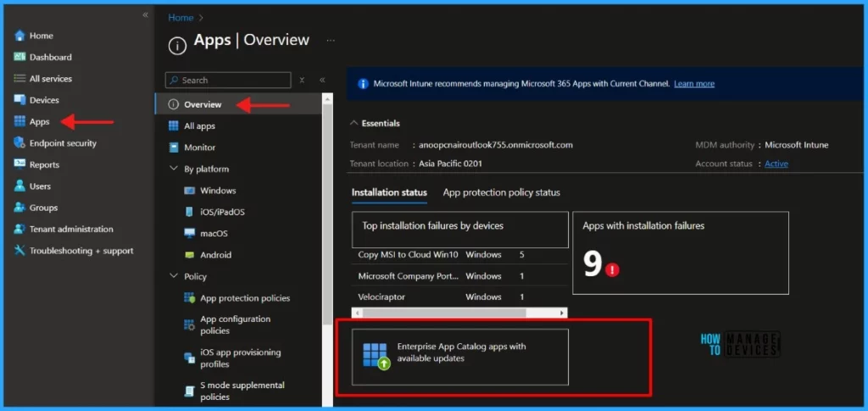
Task: Click the Home breadcrumb link
Action: click(x=181, y=18)
